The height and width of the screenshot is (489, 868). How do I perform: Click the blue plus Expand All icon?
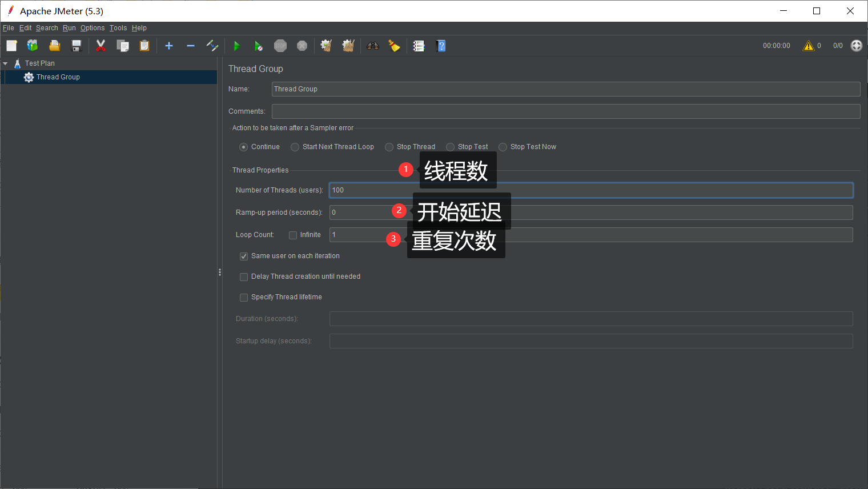169,46
